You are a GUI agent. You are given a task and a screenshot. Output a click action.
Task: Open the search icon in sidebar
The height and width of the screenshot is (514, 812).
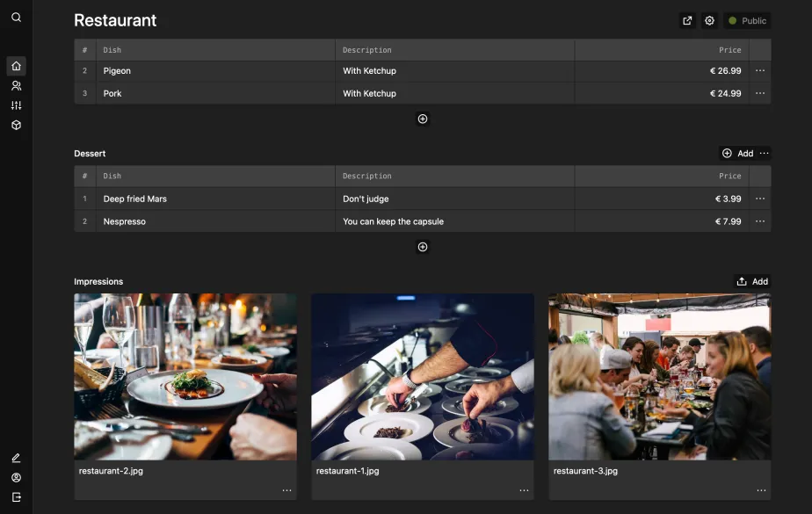16,18
